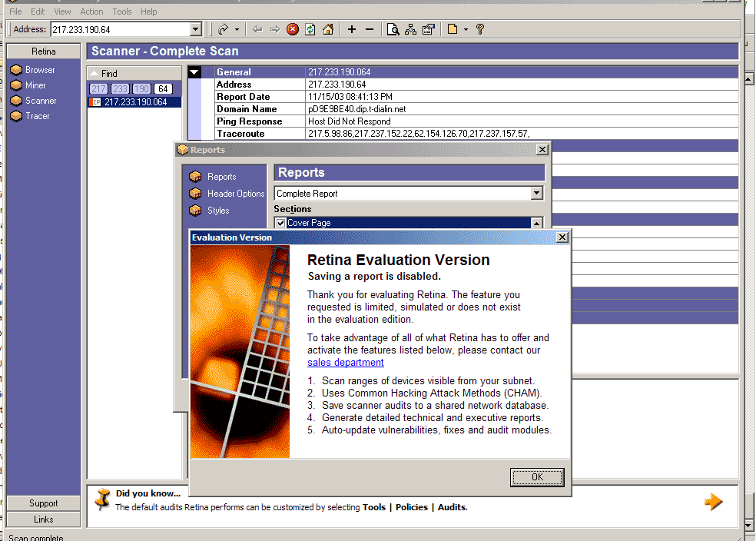Open the Address combo box dropdown arrow
This screenshot has height=541, width=756.
coord(195,29)
